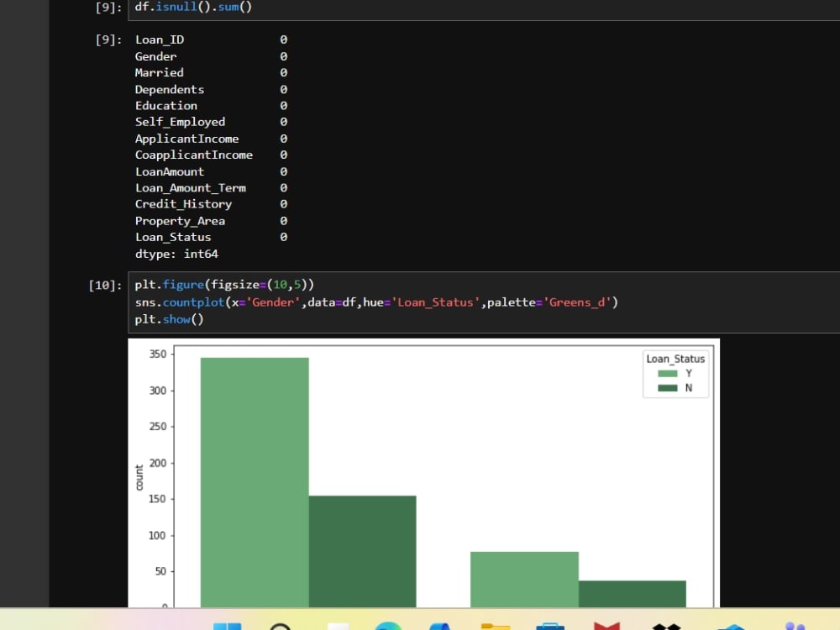Click the light green Y swatch in legend
The image size is (840, 630).
[x=668, y=374]
